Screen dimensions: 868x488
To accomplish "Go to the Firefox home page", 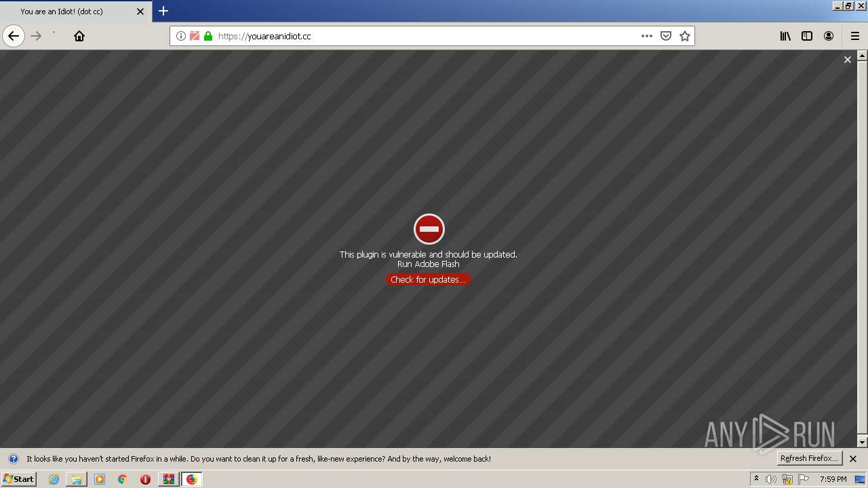I will tap(79, 36).
